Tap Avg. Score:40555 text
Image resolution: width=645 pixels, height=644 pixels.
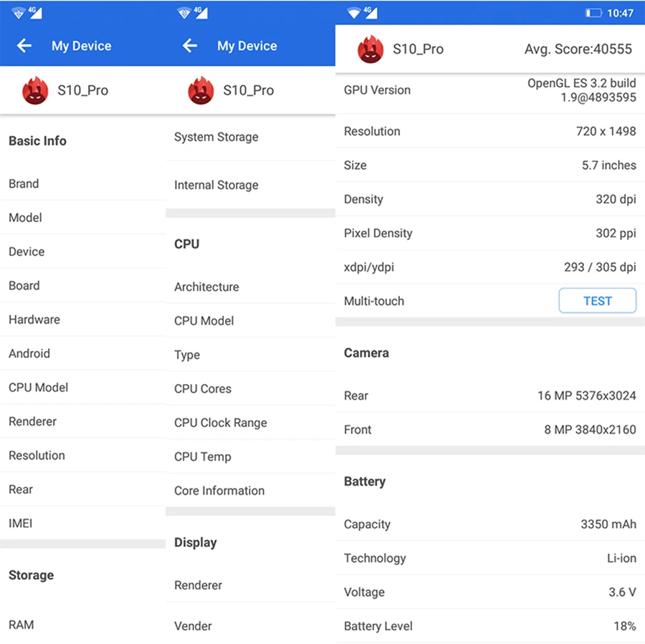coord(578,49)
